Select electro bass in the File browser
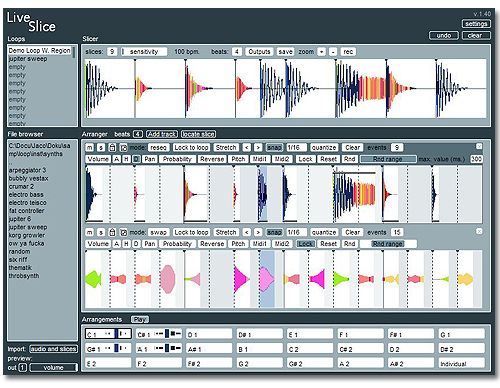Image resolution: width=500 pixels, height=388 pixels. coord(26,195)
